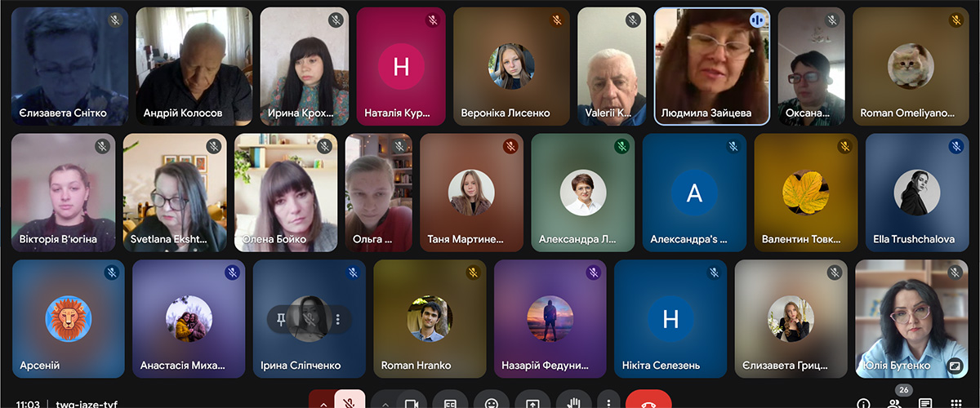The image size is (980, 408).
Task: Click the meeting code 'twq-jaze-tvf'
Action: 87,404
